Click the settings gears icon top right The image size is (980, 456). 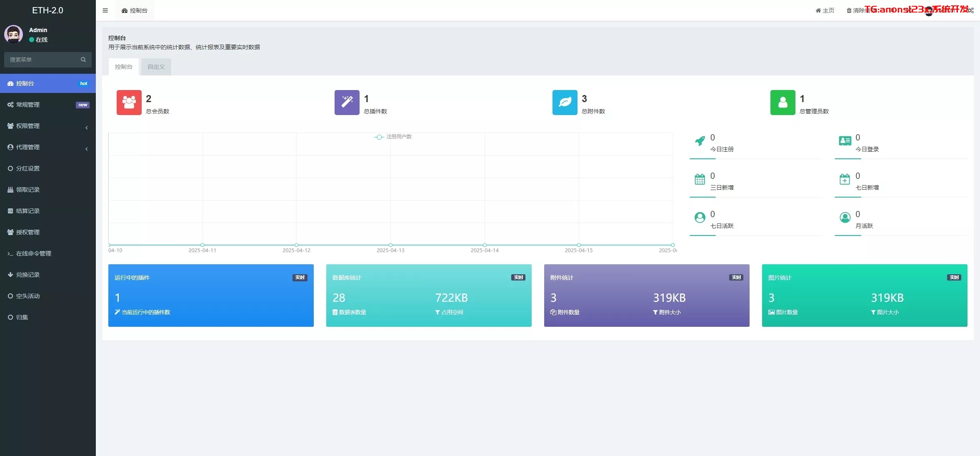pos(971,10)
